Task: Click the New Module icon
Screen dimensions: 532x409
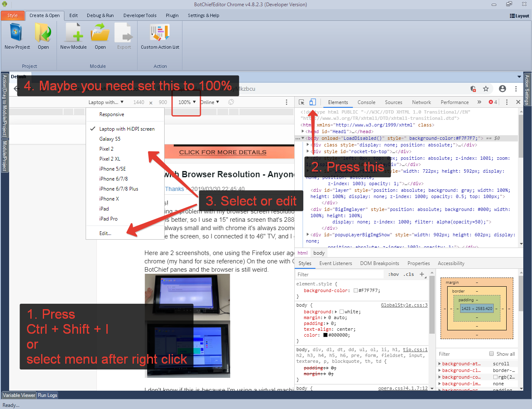Action: point(74,33)
